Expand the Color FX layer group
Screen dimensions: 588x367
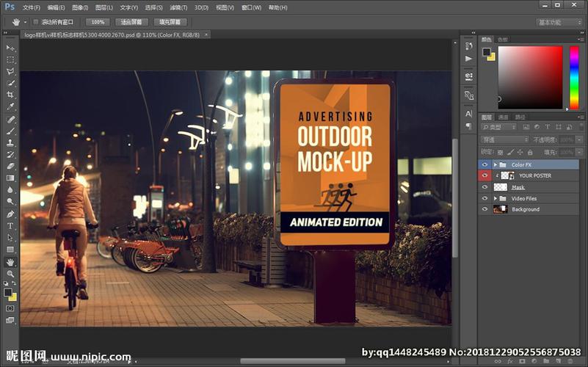tap(496, 165)
